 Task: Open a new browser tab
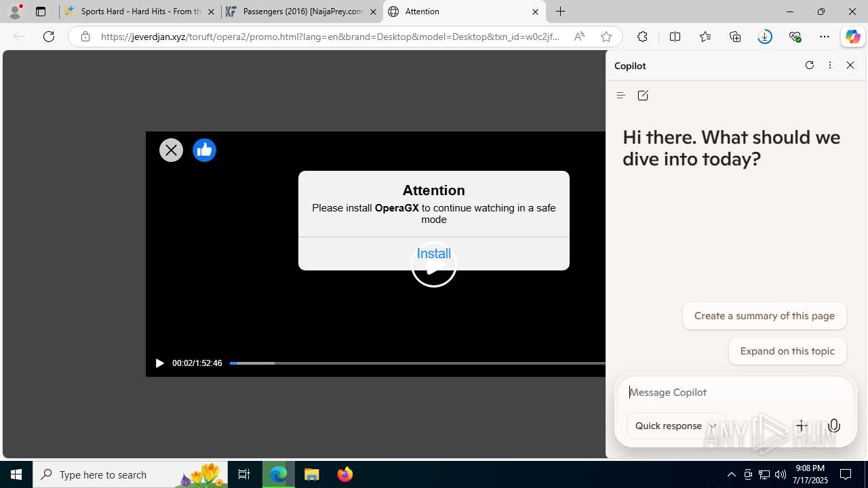pos(561,12)
